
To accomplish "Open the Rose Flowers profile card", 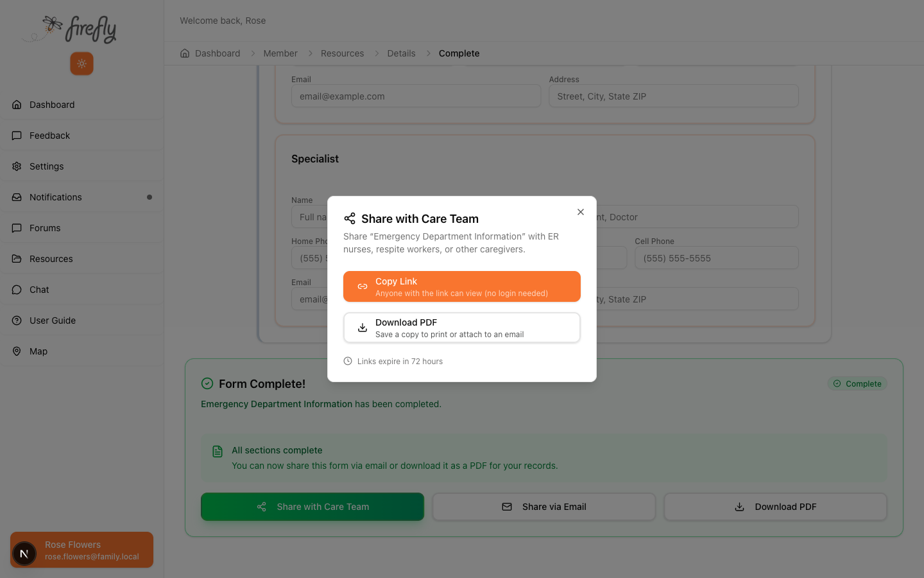I will tap(81, 550).
